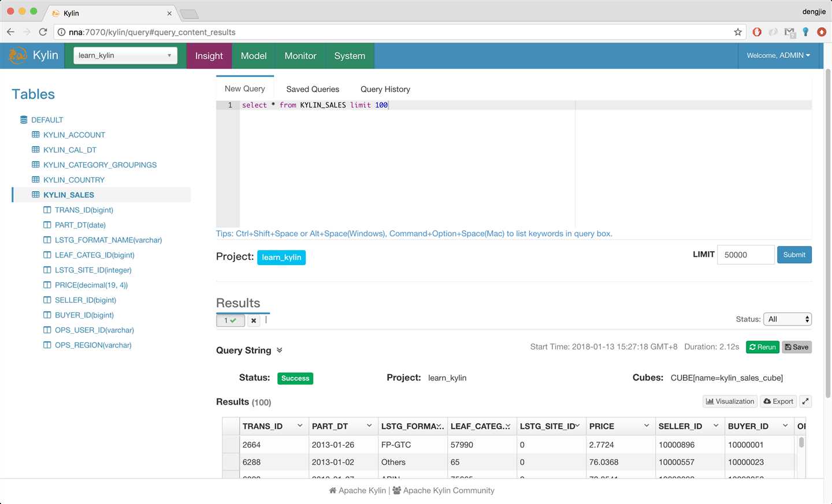Image resolution: width=832 pixels, height=504 pixels.
Task: Select the DEFAULT database node
Action: point(47,120)
